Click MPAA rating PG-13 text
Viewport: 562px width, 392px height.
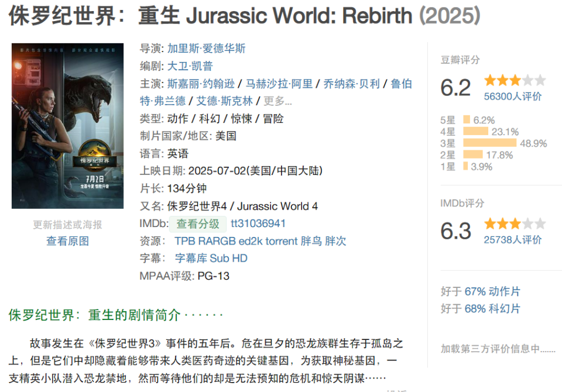pyautogui.click(x=213, y=276)
